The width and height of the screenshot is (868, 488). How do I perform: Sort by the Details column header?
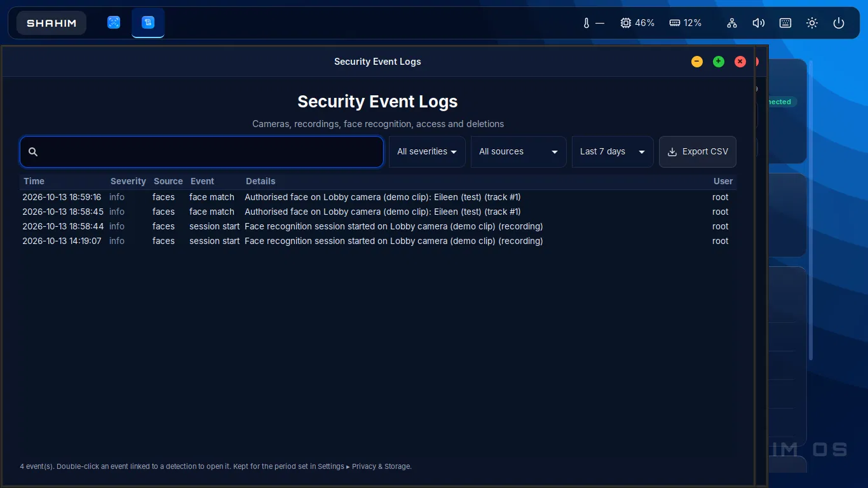[261, 181]
